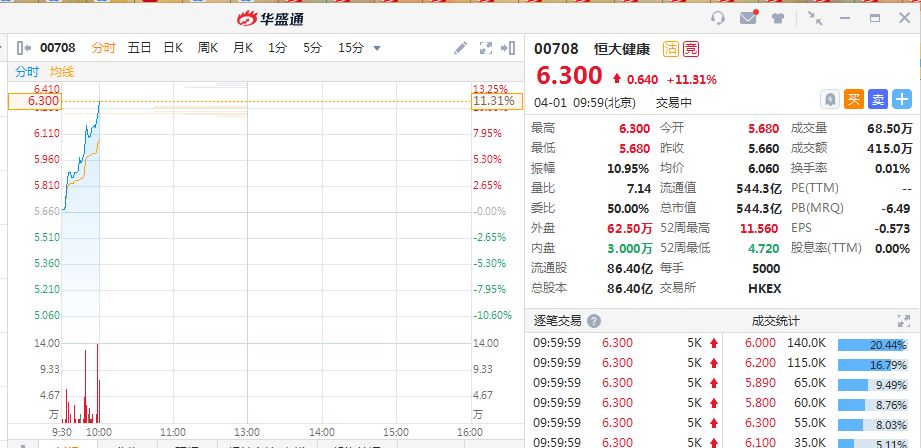Open the skin theme shirt icon

point(778,18)
